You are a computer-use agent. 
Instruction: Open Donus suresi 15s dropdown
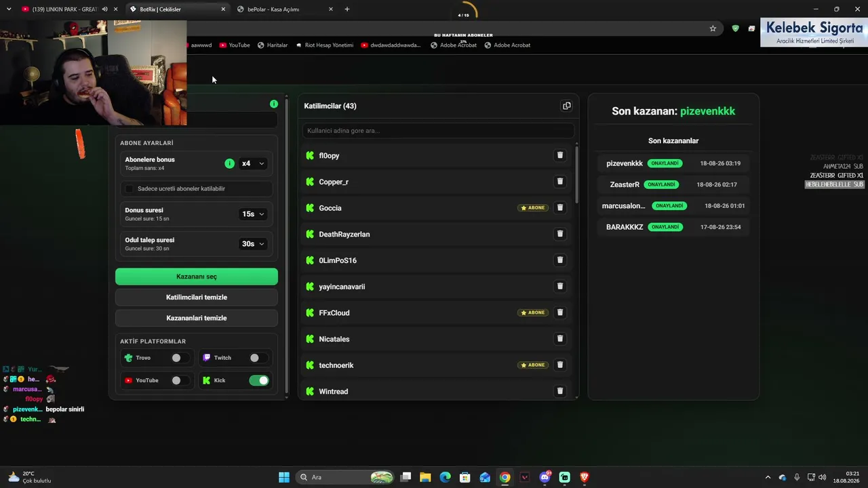[253, 214]
